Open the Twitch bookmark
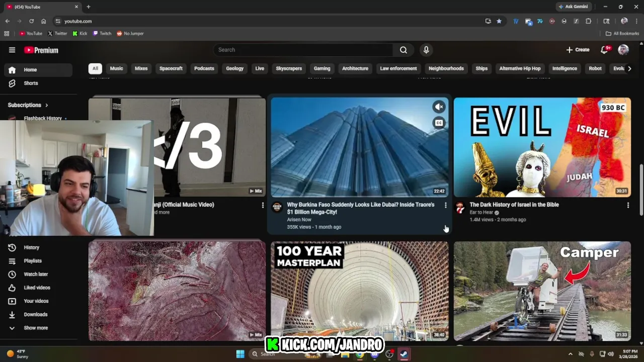 pyautogui.click(x=102, y=34)
